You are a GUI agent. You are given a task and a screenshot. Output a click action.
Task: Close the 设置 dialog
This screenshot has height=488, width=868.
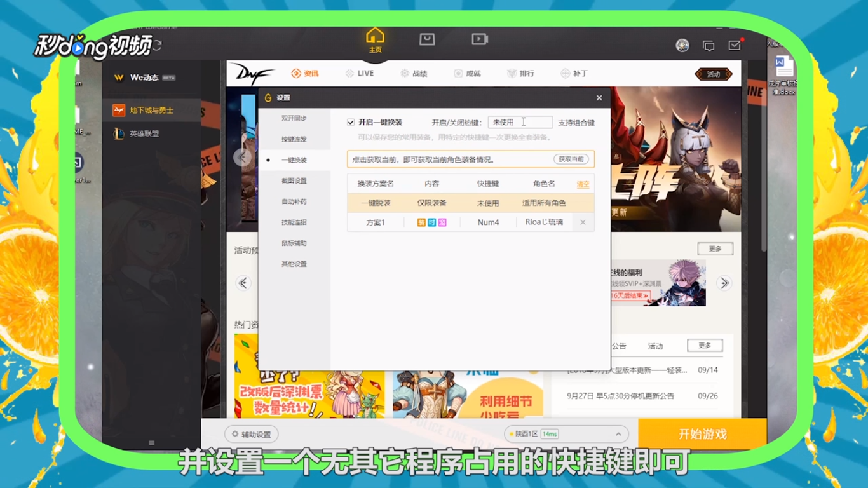(x=599, y=98)
